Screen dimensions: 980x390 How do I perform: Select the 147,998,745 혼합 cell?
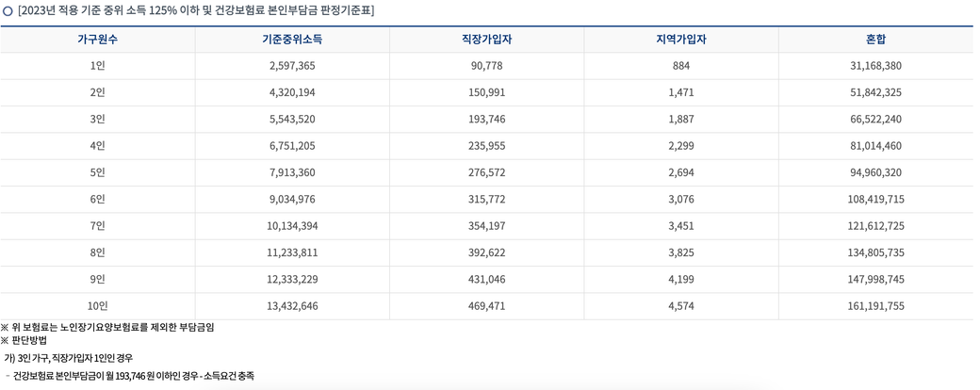pyautogui.click(x=875, y=280)
